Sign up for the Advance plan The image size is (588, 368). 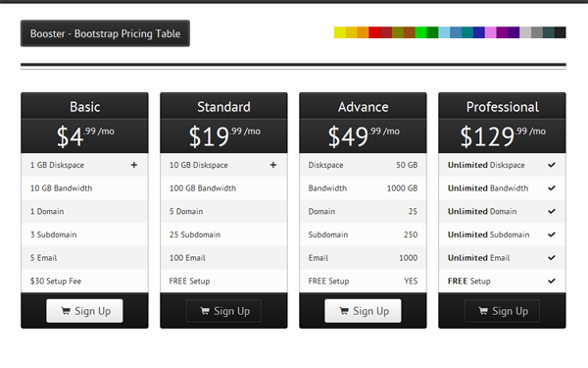(x=363, y=311)
